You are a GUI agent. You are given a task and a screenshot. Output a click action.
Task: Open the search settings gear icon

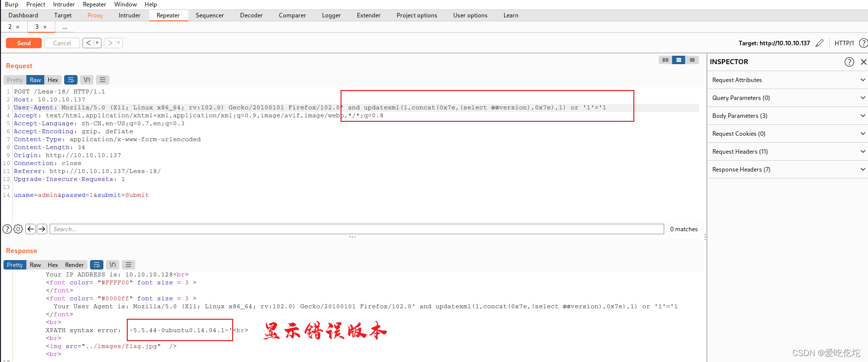pyautogui.click(x=18, y=229)
